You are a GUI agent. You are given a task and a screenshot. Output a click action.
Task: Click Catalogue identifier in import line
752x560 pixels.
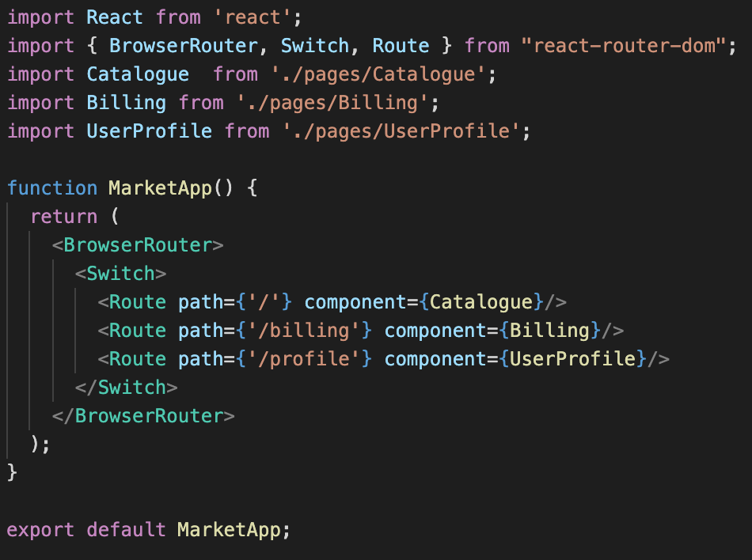coord(138,74)
